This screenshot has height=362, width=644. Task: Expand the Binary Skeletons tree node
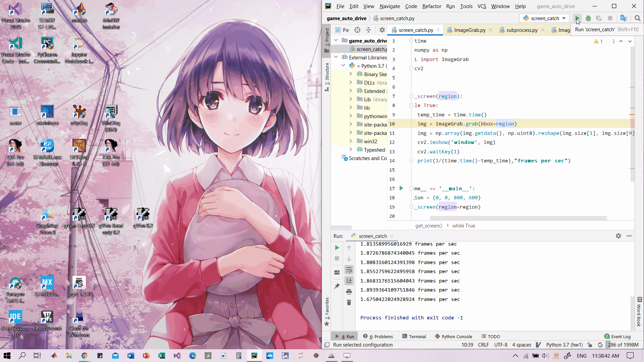coord(351,74)
